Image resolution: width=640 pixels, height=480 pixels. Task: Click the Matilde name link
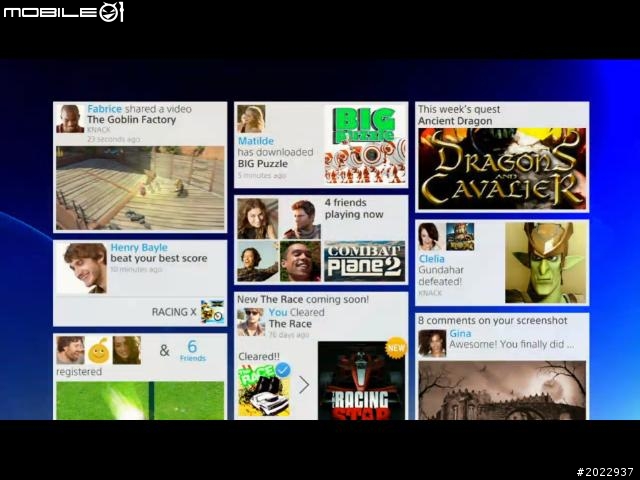256,141
